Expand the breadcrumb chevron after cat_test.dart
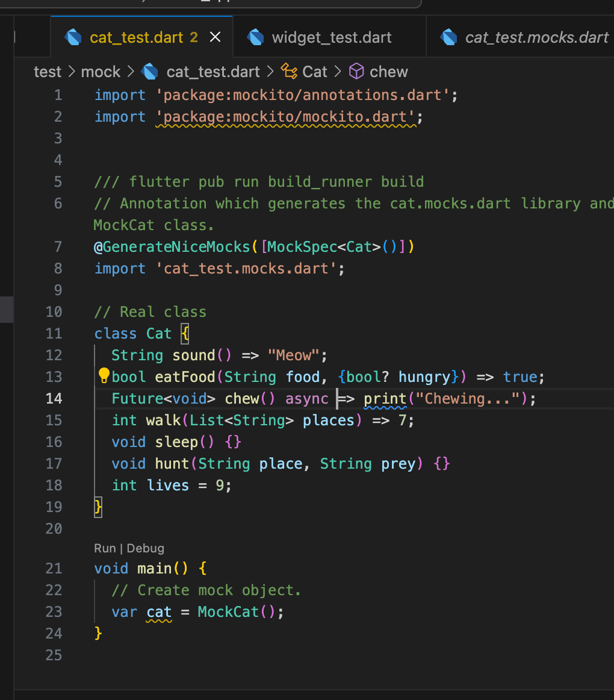 [270, 72]
